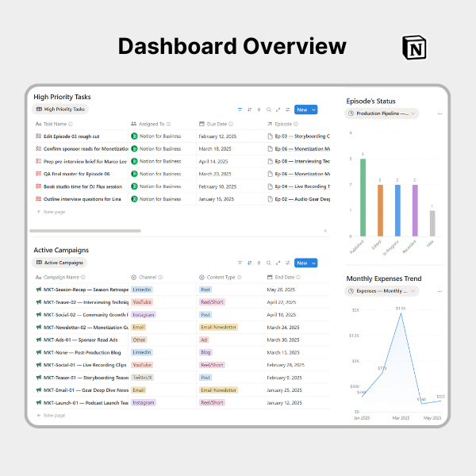This screenshot has width=476, height=476.
Task: Open the Channel column header menu
Action: 147,278
